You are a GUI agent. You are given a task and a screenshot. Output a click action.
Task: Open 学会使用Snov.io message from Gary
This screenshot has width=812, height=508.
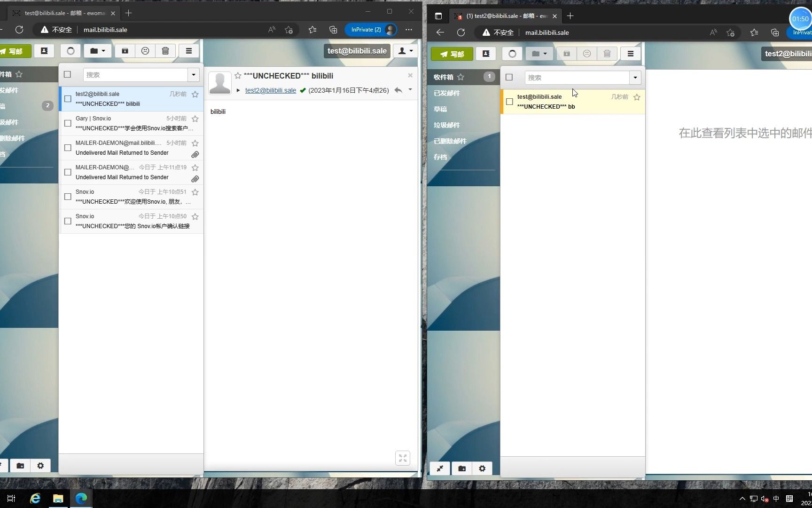click(131, 123)
